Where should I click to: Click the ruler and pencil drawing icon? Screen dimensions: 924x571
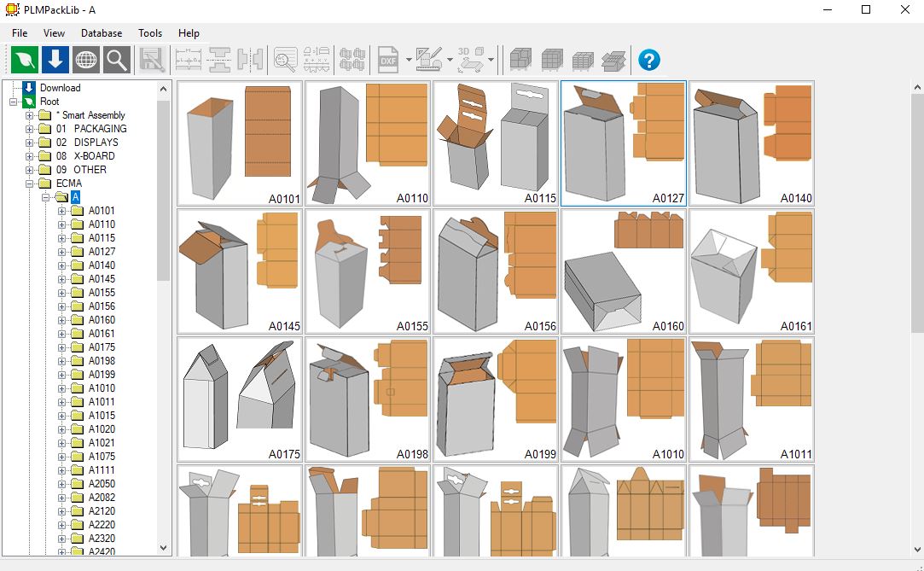point(429,60)
